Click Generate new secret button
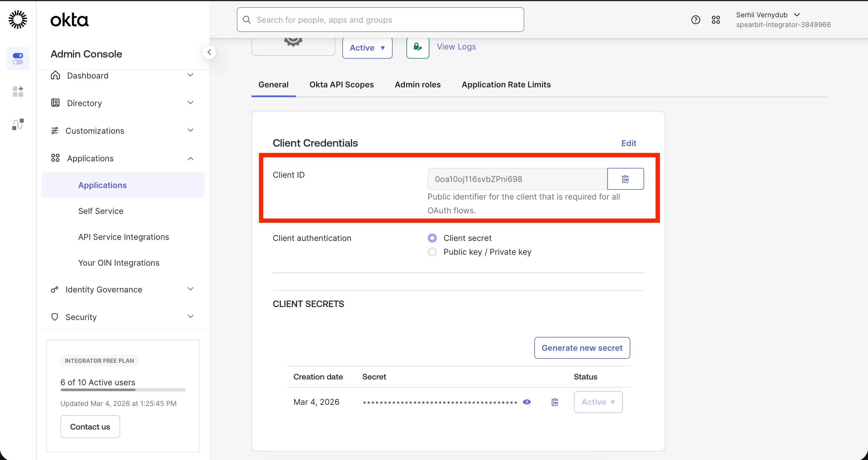Viewport: 868px width, 460px height. [582, 348]
